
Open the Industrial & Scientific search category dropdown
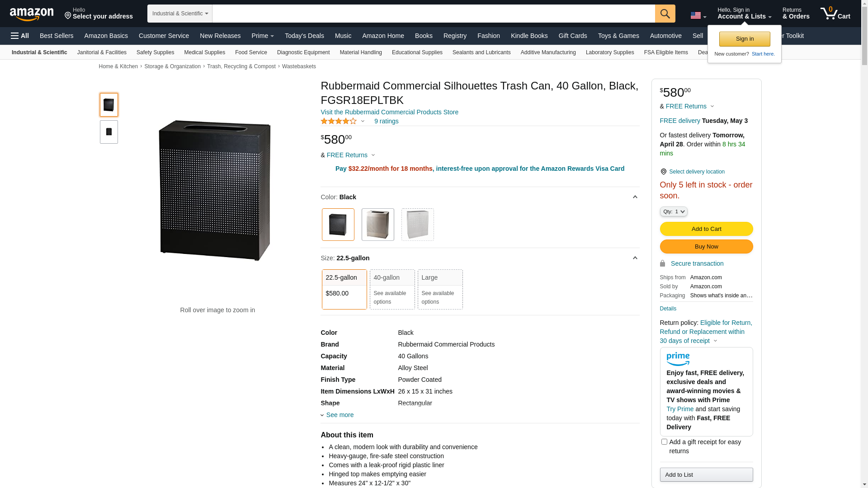click(x=180, y=14)
